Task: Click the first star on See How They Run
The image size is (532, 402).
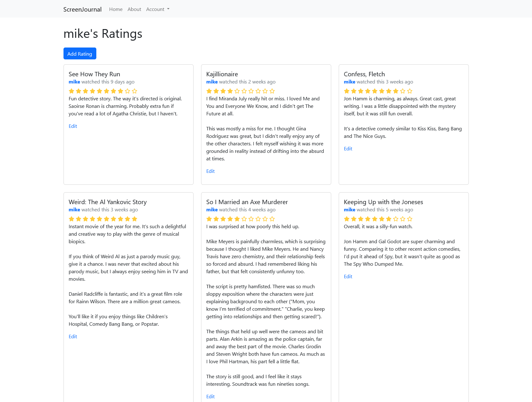Action: click(72, 91)
